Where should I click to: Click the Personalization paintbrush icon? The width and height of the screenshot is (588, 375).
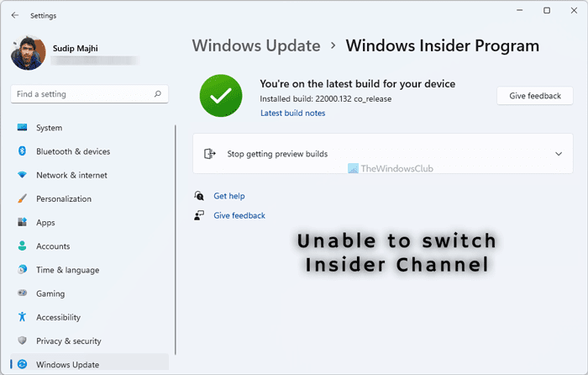[22, 199]
